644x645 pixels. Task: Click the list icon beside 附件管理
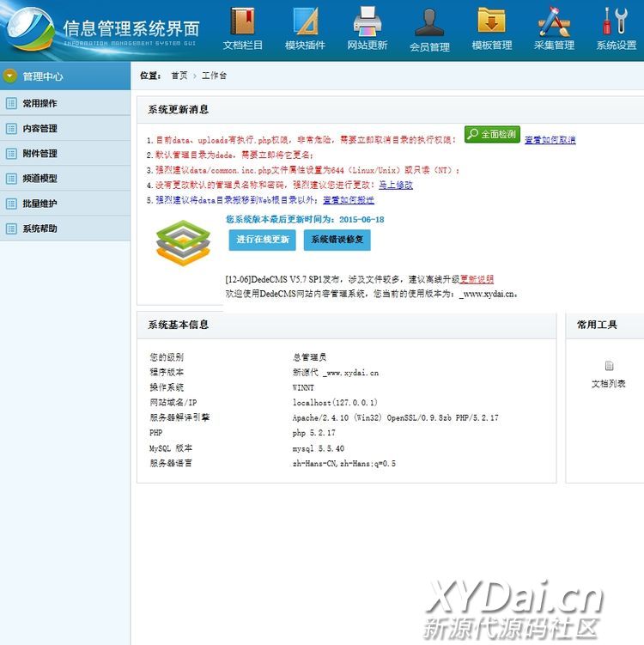pos(11,154)
